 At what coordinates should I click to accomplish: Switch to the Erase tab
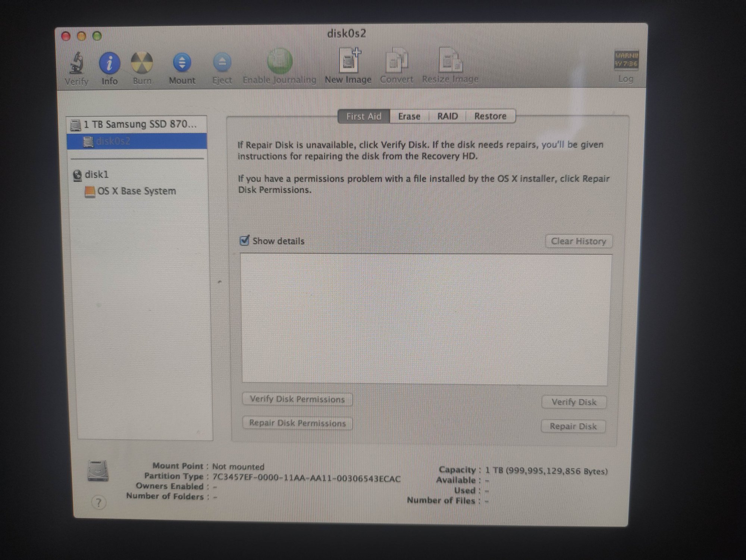(409, 116)
